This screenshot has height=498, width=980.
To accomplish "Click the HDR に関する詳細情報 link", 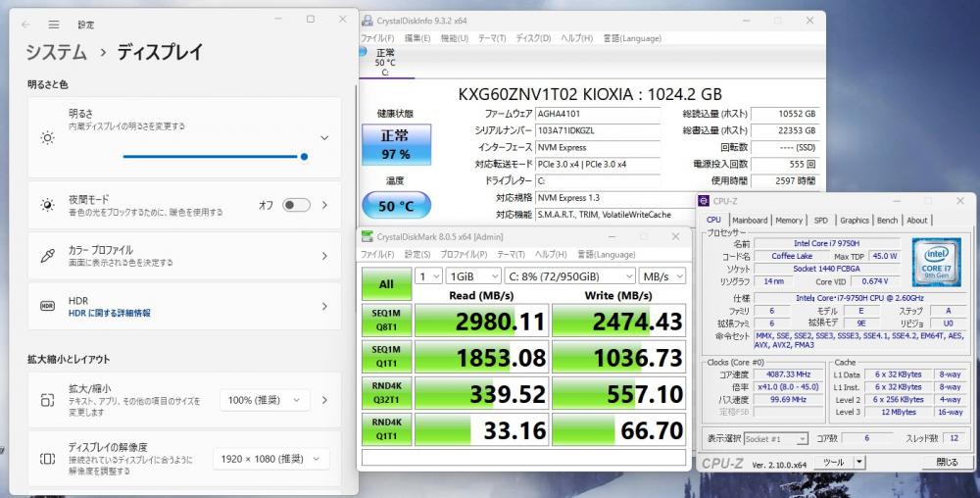I will [x=110, y=313].
